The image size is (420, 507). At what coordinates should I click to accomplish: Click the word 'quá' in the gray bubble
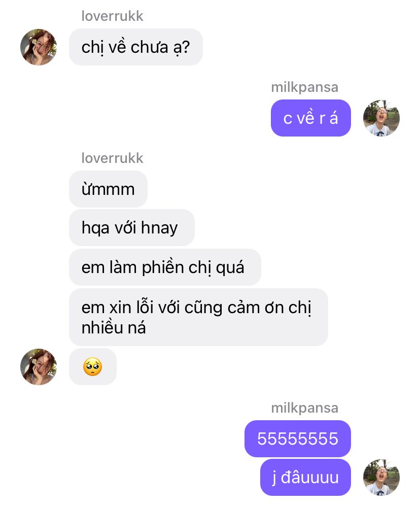coord(230,268)
